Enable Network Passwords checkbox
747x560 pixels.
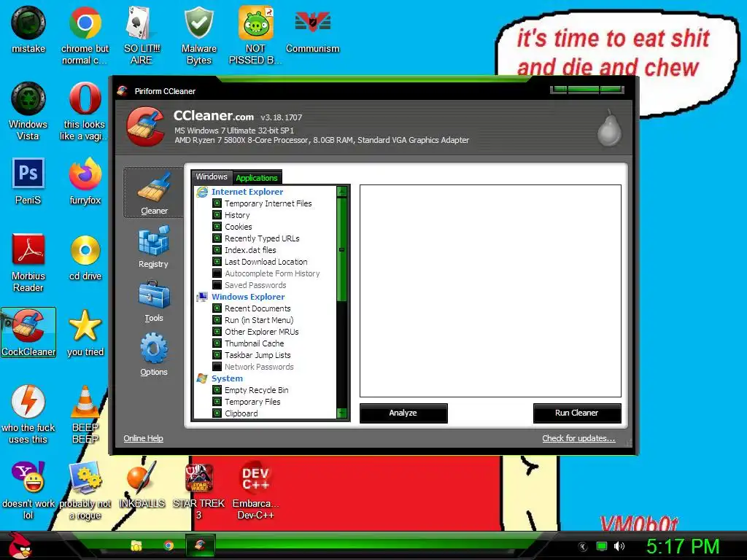[x=217, y=367]
